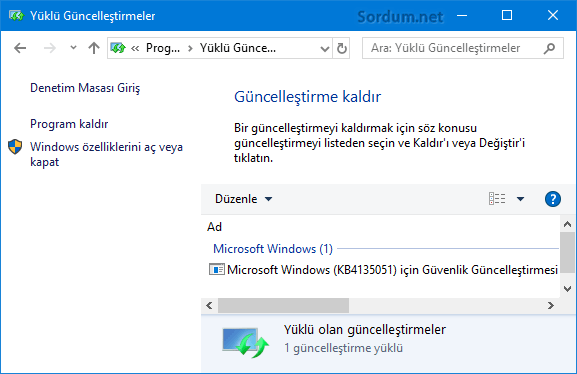Click the address bar location icon

click(118, 48)
